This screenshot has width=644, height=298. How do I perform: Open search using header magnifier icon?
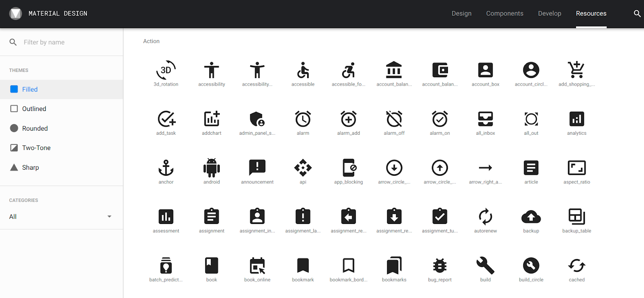click(x=637, y=14)
